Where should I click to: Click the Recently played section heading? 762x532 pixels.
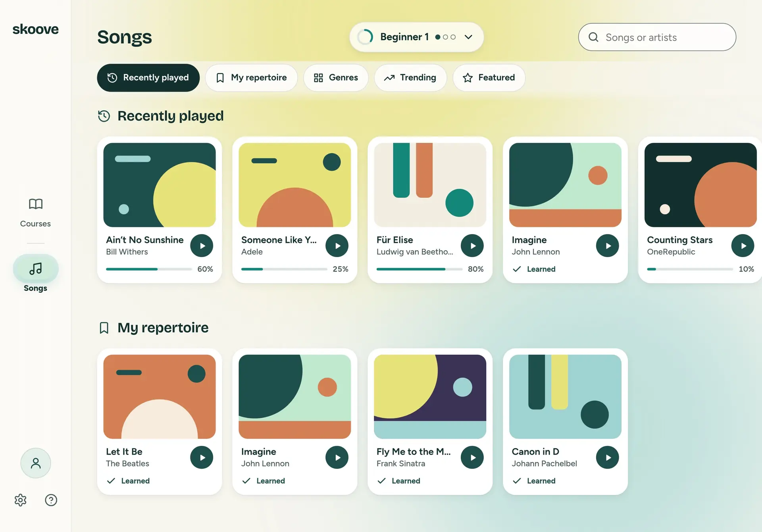pyautogui.click(x=171, y=116)
